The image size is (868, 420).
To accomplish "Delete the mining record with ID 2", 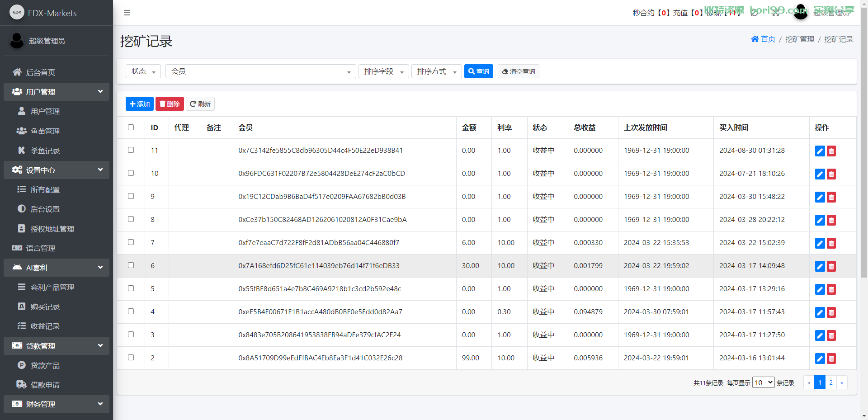I will [x=831, y=359].
